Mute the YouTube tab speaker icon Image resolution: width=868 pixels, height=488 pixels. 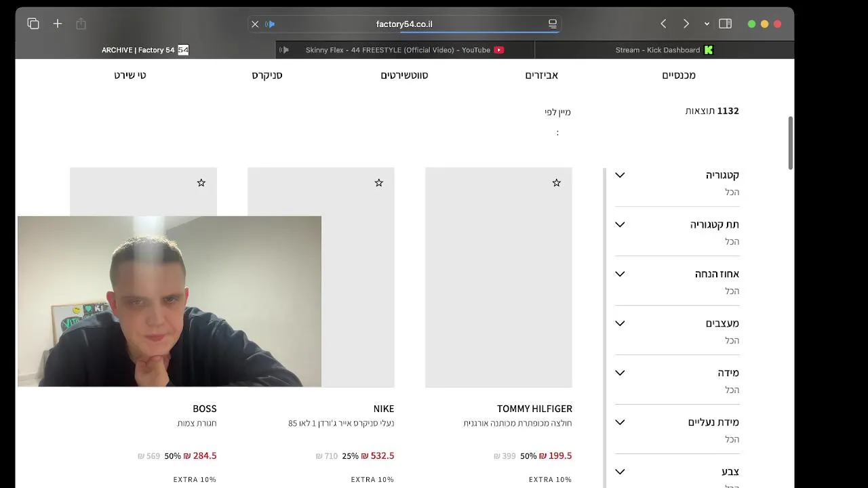point(284,49)
